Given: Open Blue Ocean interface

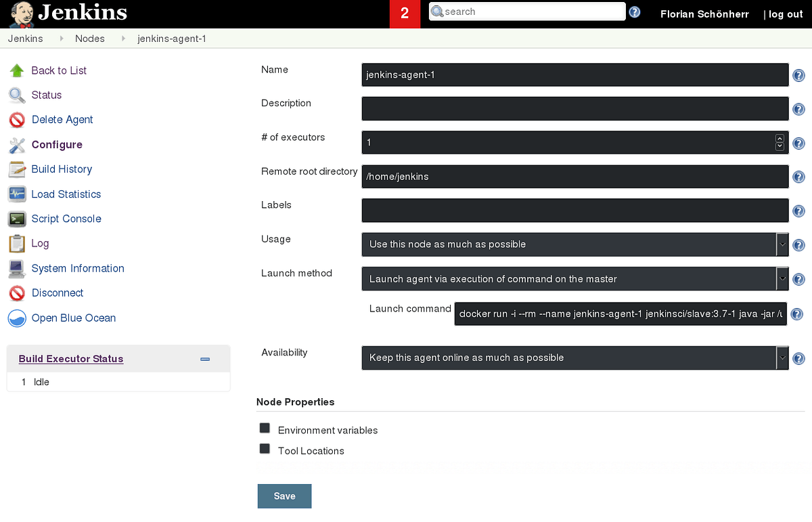Looking at the screenshot, I should (x=73, y=318).
